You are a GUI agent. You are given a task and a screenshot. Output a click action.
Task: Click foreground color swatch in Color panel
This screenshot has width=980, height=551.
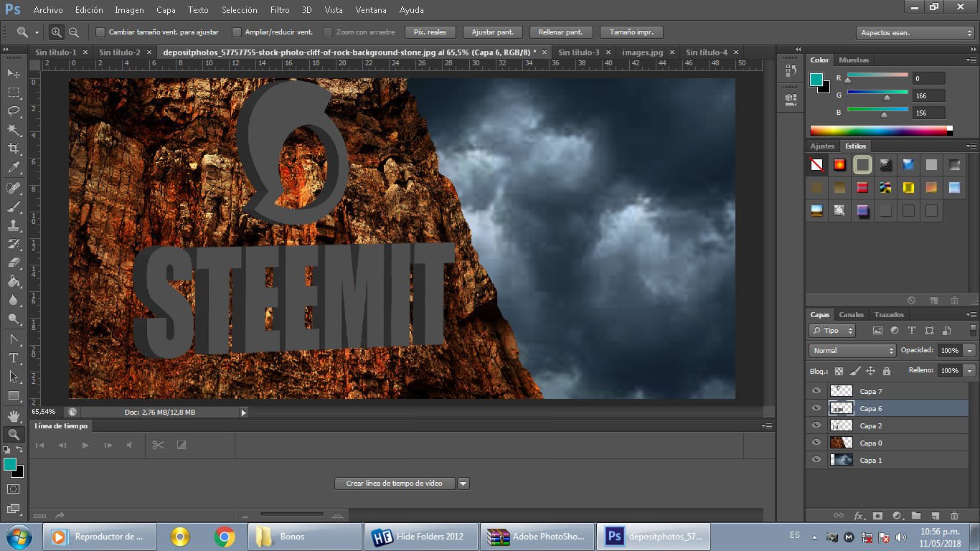[x=816, y=80]
